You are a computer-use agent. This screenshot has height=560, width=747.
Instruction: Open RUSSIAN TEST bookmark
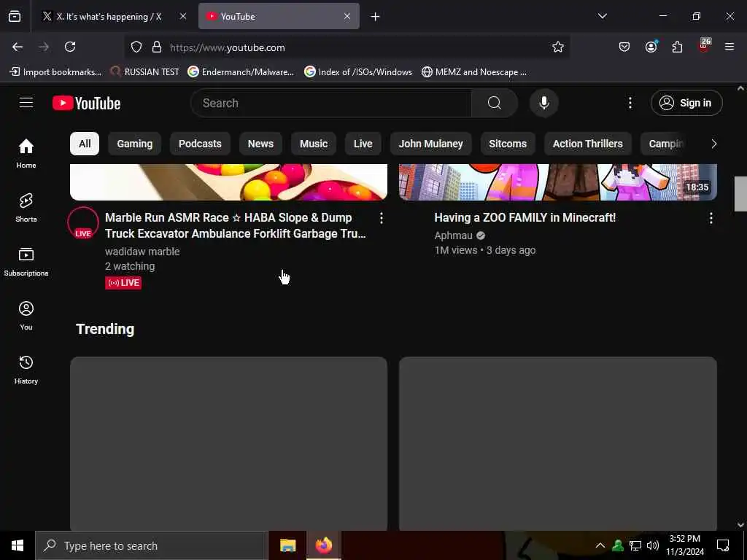(x=145, y=72)
